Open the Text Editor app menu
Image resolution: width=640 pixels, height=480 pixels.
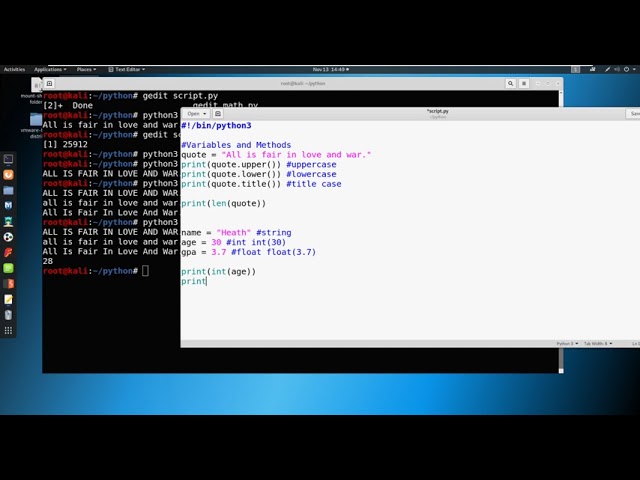[x=127, y=69]
